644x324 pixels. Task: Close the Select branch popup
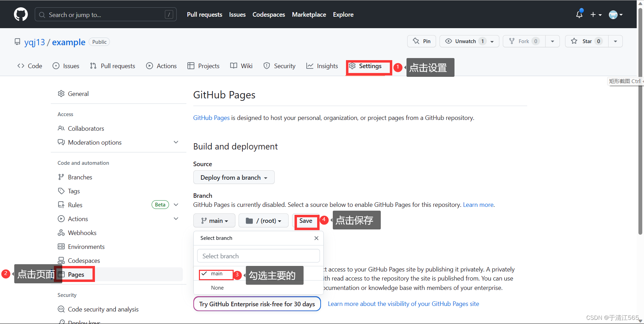coord(316,238)
